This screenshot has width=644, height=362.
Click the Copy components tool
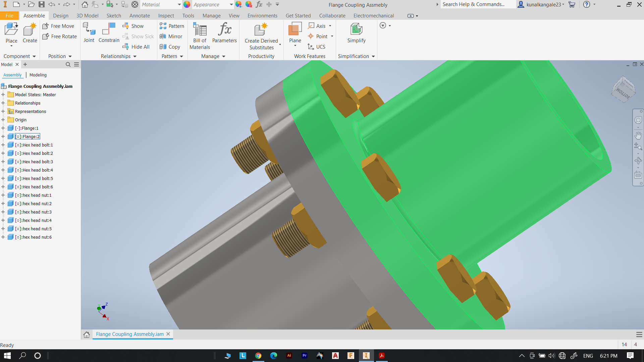[x=170, y=47]
